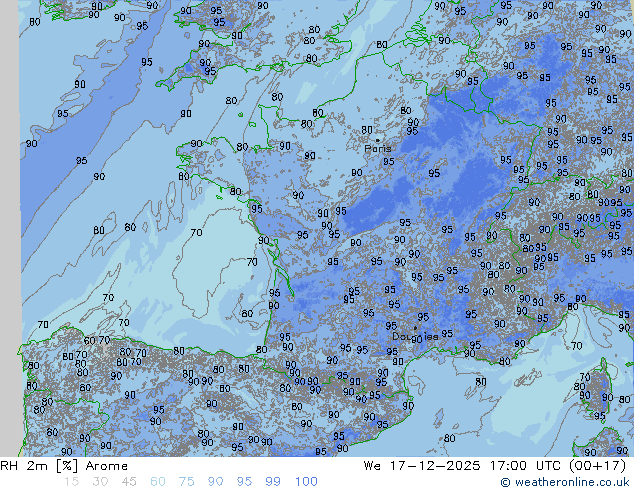
Task: Click legend value 95
Action: pyautogui.click(x=244, y=482)
